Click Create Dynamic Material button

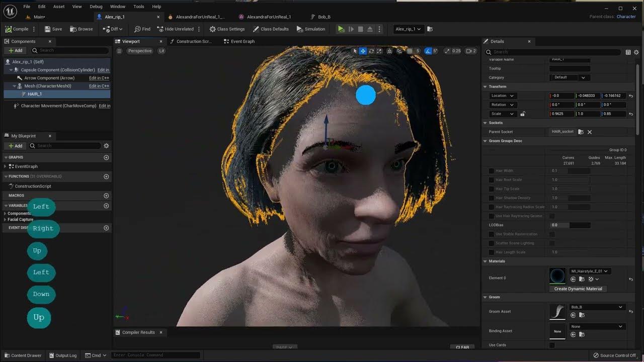point(578,289)
